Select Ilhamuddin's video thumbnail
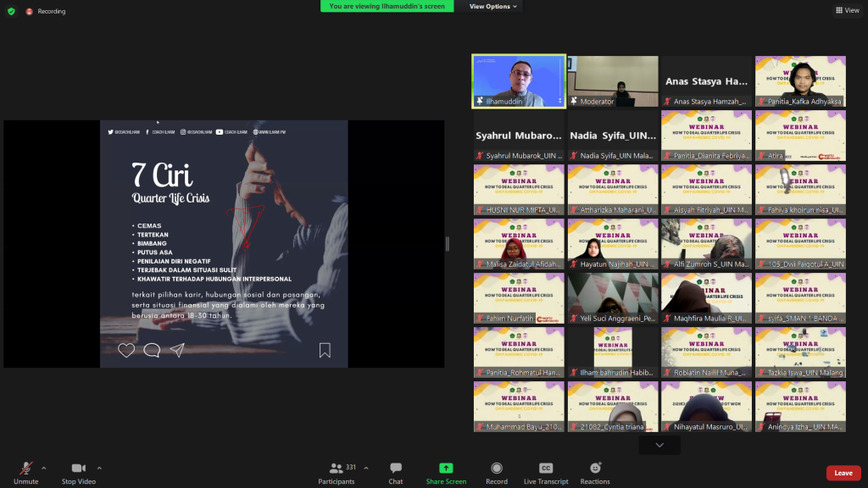Viewport: 868px width, 488px height. tap(519, 81)
